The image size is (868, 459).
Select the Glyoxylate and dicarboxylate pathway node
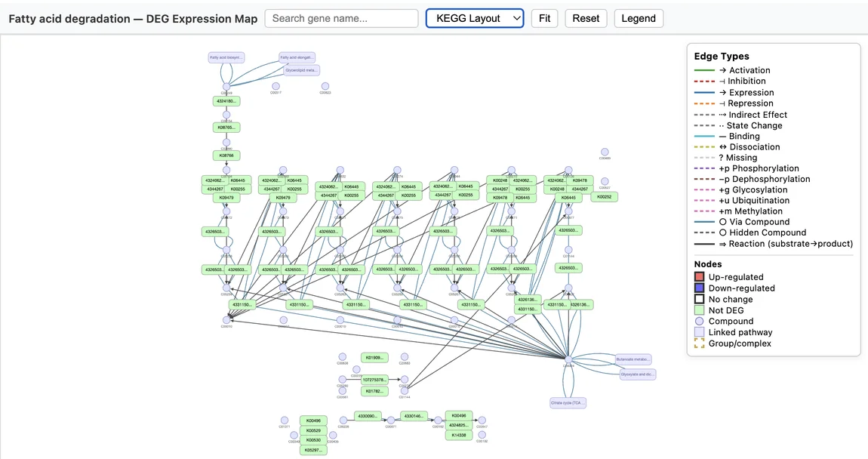[638, 374]
